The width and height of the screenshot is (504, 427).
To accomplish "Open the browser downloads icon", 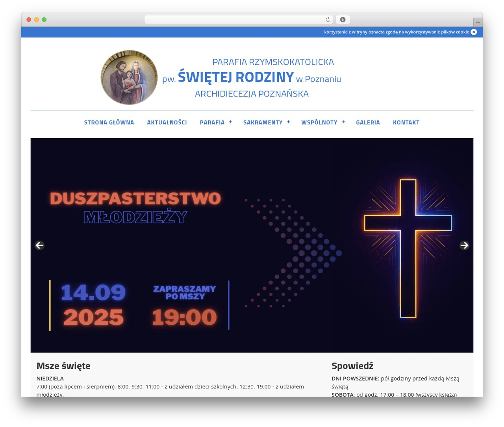I will tap(343, 20).
